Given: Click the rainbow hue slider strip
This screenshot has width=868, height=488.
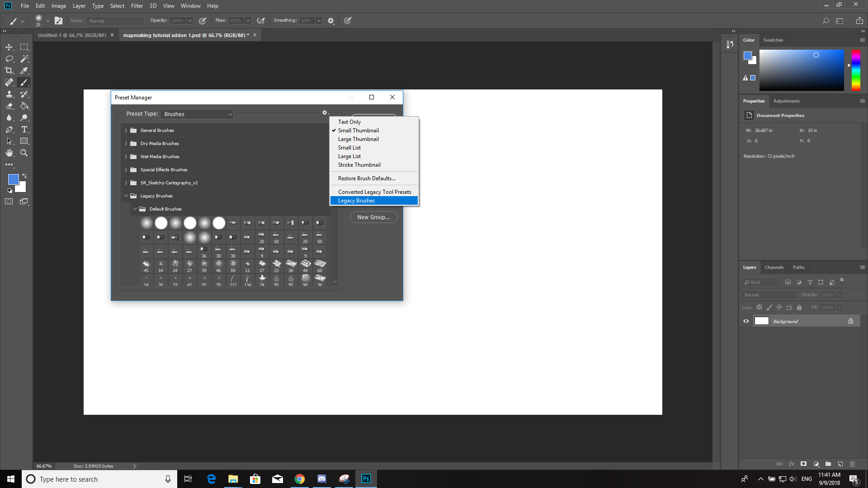Looking at the screenshot, I should pyautogui.click(x=856, y=70).
